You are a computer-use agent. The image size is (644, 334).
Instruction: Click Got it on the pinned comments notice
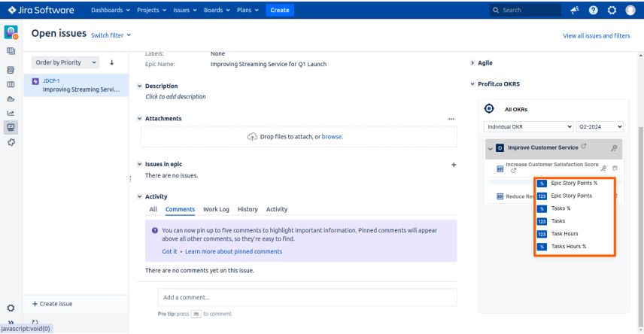point(169,251)
